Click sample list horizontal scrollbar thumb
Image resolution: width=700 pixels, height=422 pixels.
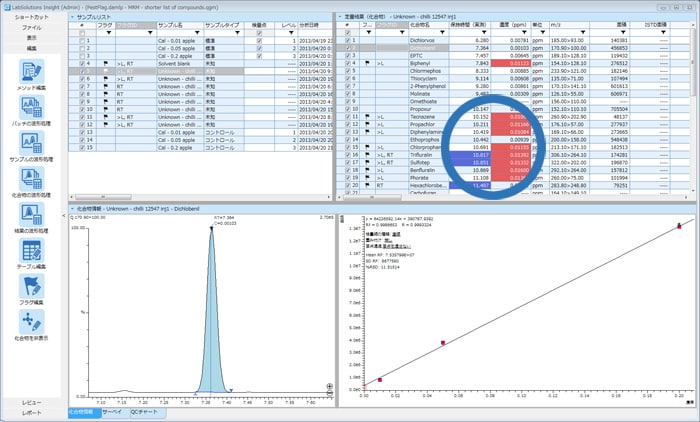tap(103, 197)
